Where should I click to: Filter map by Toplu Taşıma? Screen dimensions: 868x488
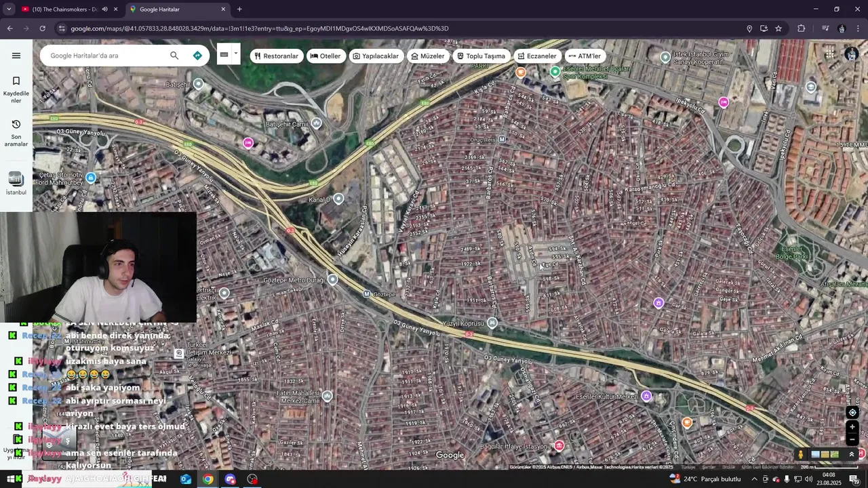pyautogui.click(x=481, y=56)
